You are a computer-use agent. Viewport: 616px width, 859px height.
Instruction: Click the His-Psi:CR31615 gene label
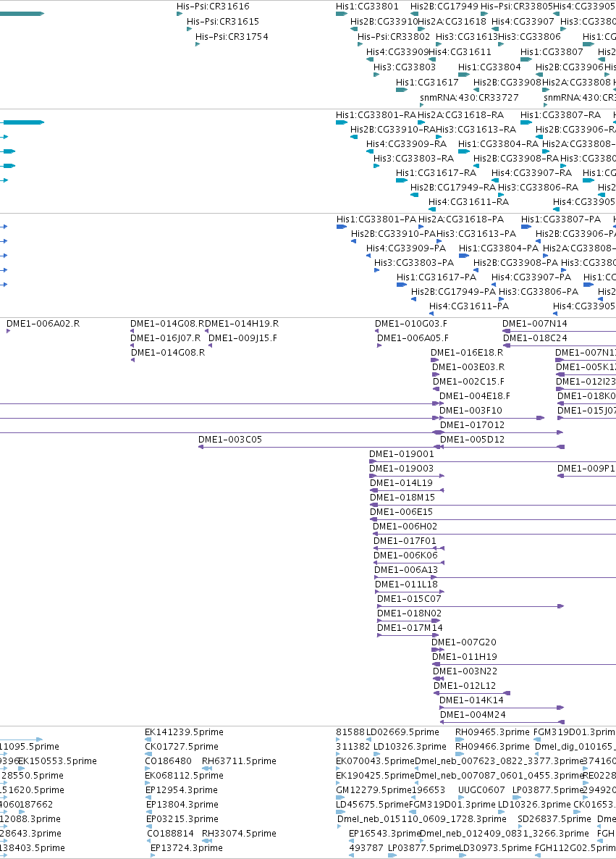(222, 21)
